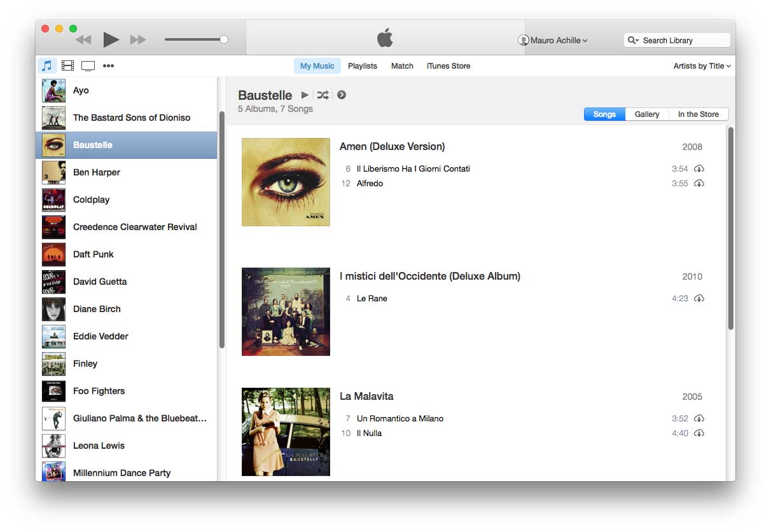Play all Baustelle songs icon
Screen dimensions: 771x532
click(305, 95)
